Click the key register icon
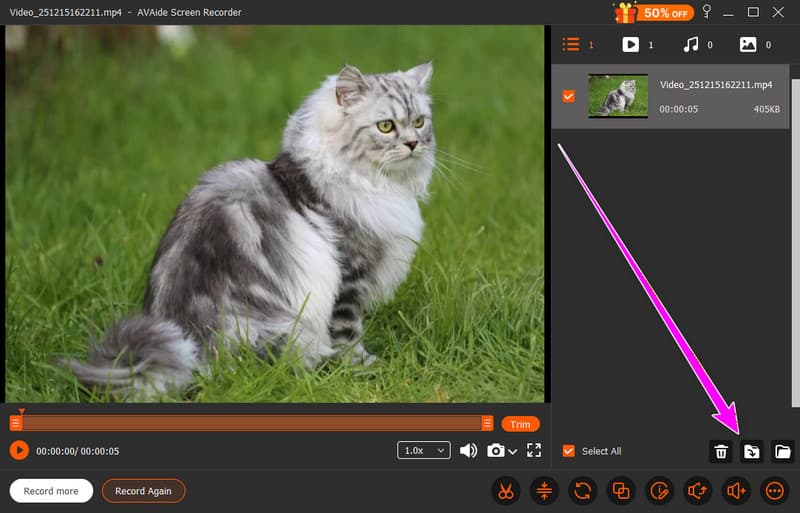Image resolution: width=800 pixels, height=513 pixels. [707, 11]
